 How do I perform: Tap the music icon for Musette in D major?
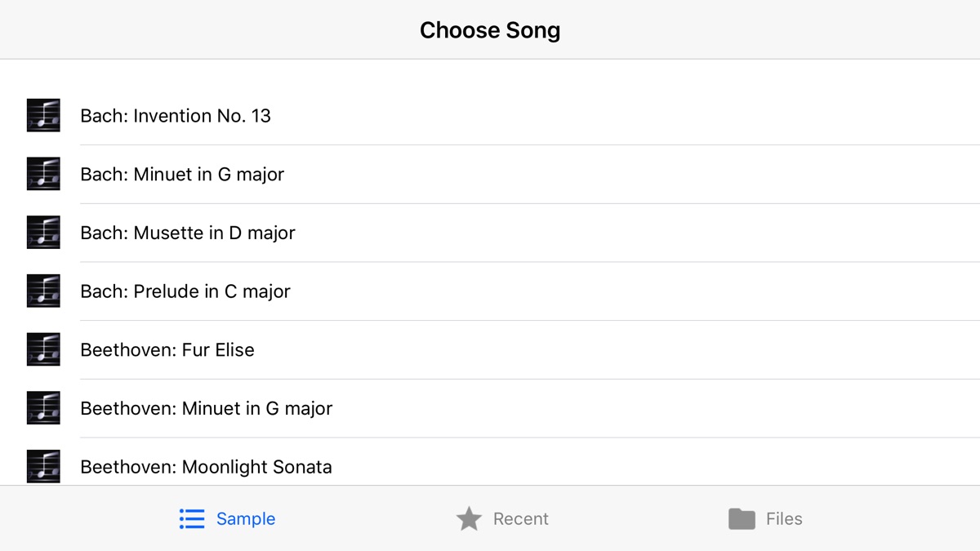click(43, 233)
